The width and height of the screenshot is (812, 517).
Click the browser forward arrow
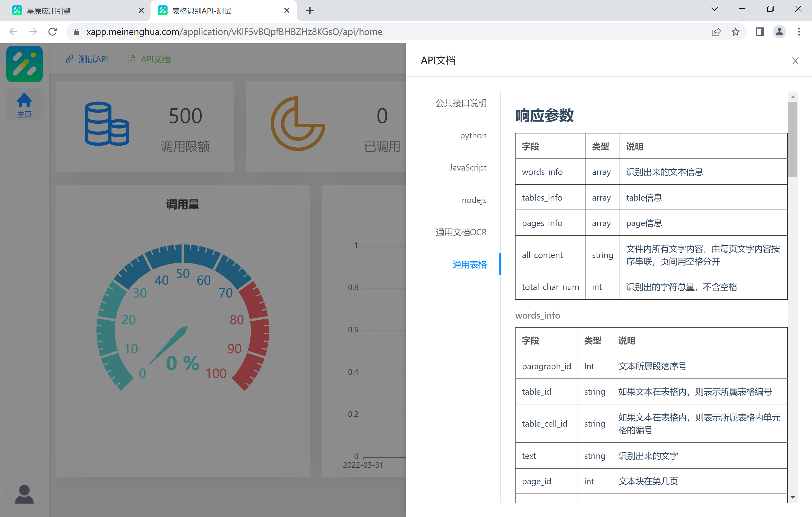(33, 32)
